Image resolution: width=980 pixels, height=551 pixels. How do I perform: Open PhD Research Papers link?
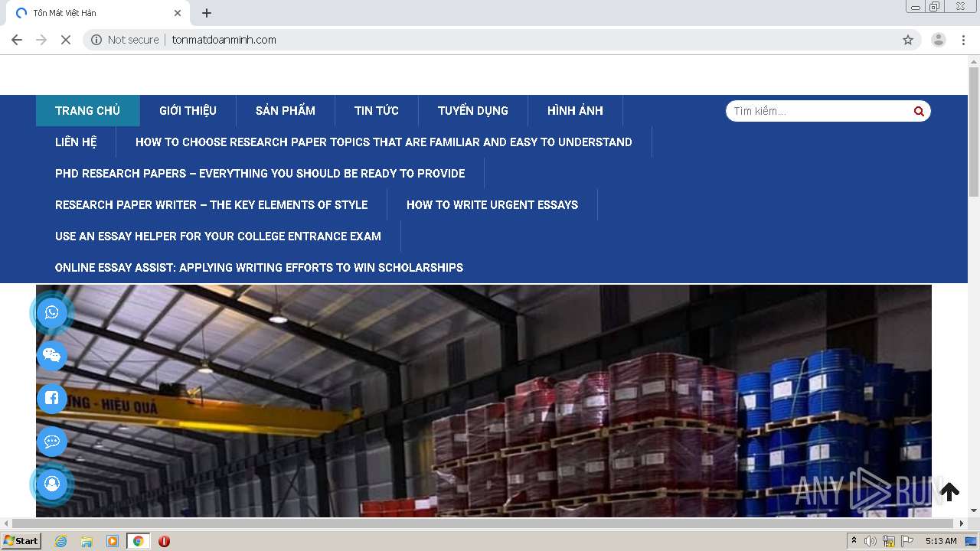(x=260, y=173)
